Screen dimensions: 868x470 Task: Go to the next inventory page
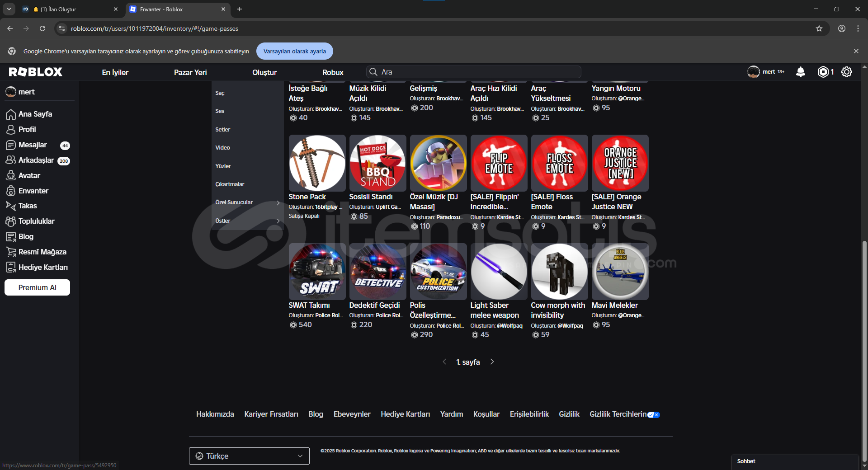(492, 362)
